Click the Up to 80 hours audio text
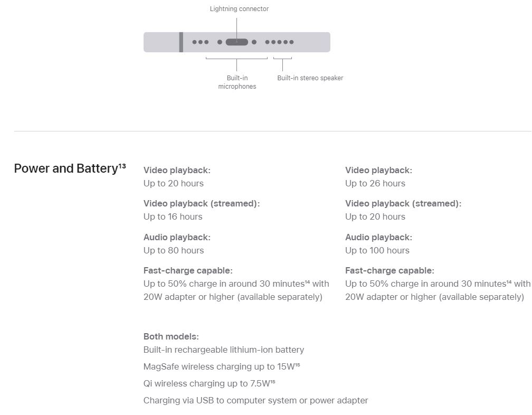The image size is (532, 415). point(173,250)
